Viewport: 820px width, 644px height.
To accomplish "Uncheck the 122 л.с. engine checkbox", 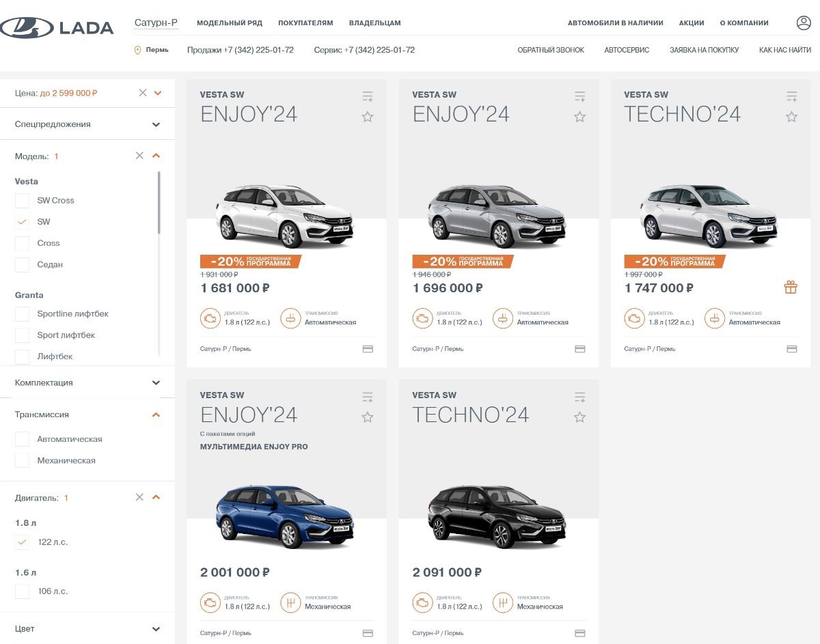I will pos(23,542).
